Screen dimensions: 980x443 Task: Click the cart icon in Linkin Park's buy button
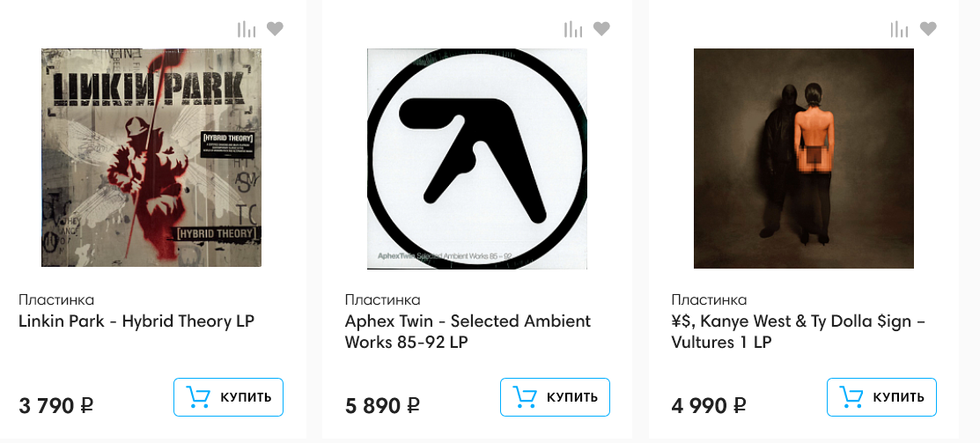(x=198, y=397)
